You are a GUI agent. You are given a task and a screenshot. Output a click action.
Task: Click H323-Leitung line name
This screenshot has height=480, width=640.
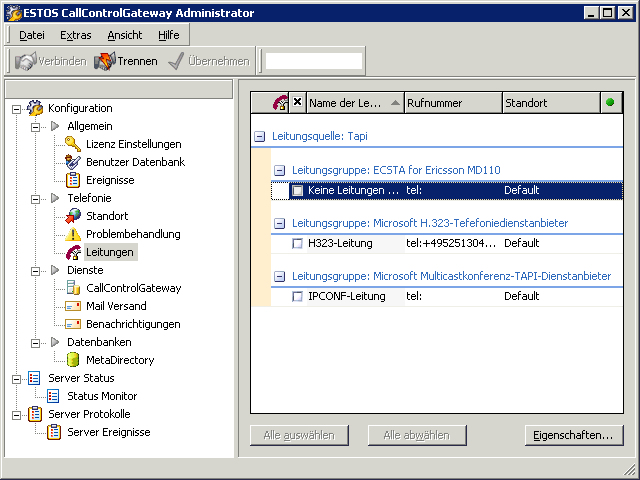click(340, 243)
